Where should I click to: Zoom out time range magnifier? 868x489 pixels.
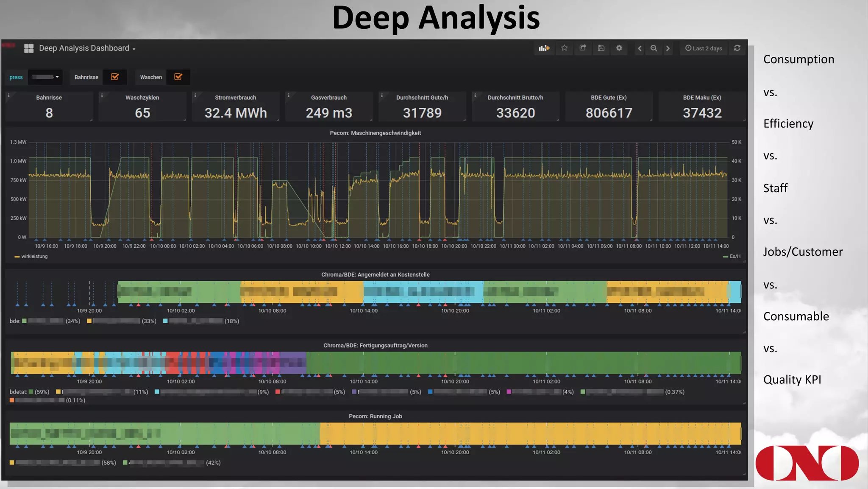(x=654, y=48)
